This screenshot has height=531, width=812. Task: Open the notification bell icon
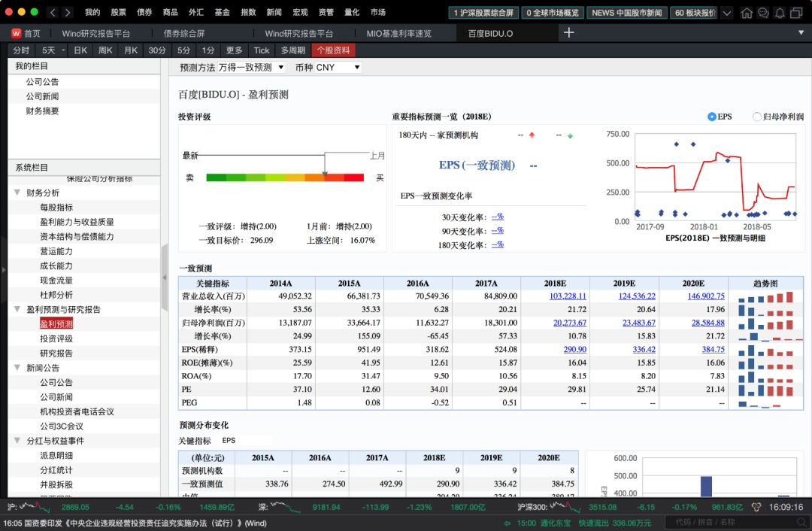pyautogui.click(x=779, y=13)
